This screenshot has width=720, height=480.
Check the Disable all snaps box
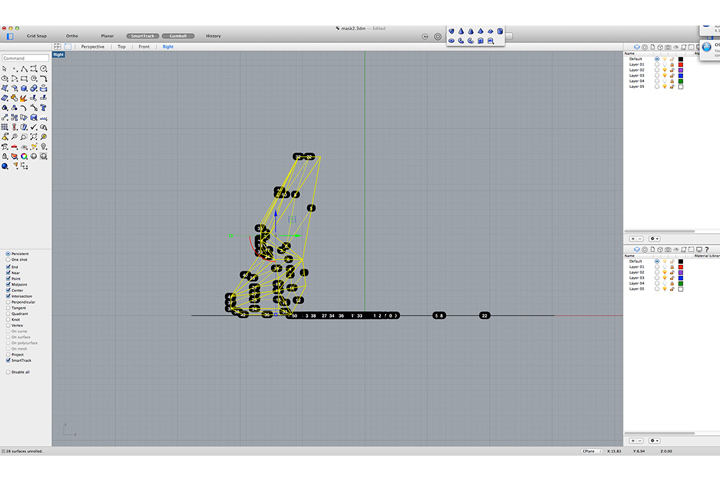(8, 372)
